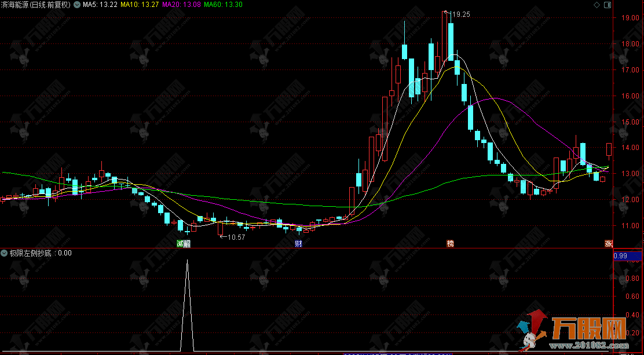The image size is (644, 355).
Task: Open dropdown next to 滨海能源 chart title
Action: pos(77,5)
